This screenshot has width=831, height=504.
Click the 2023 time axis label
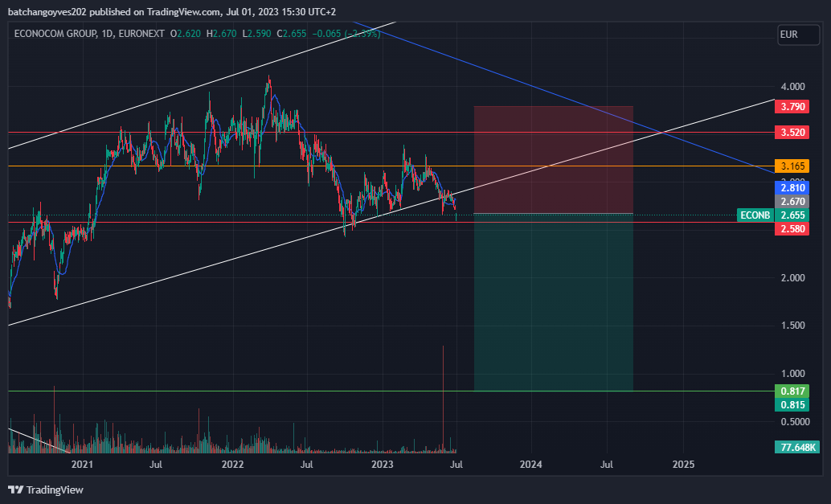tap(382, 465)
